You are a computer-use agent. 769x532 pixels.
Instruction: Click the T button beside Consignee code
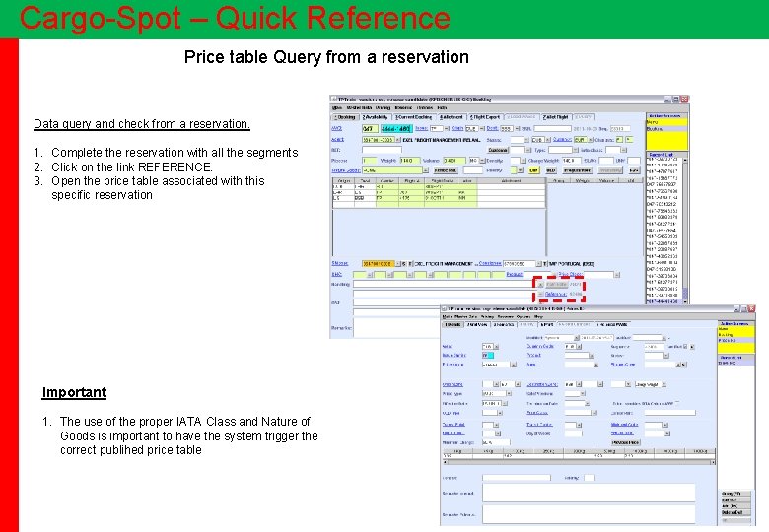click(544, 264)
